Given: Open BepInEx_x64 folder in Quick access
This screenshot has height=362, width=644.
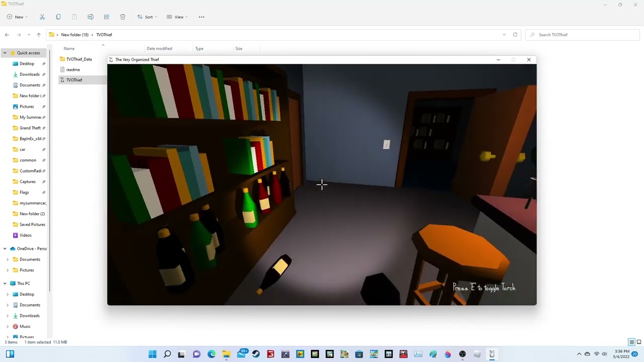Looking at the screenshot, I should click(x=30, y=139).
